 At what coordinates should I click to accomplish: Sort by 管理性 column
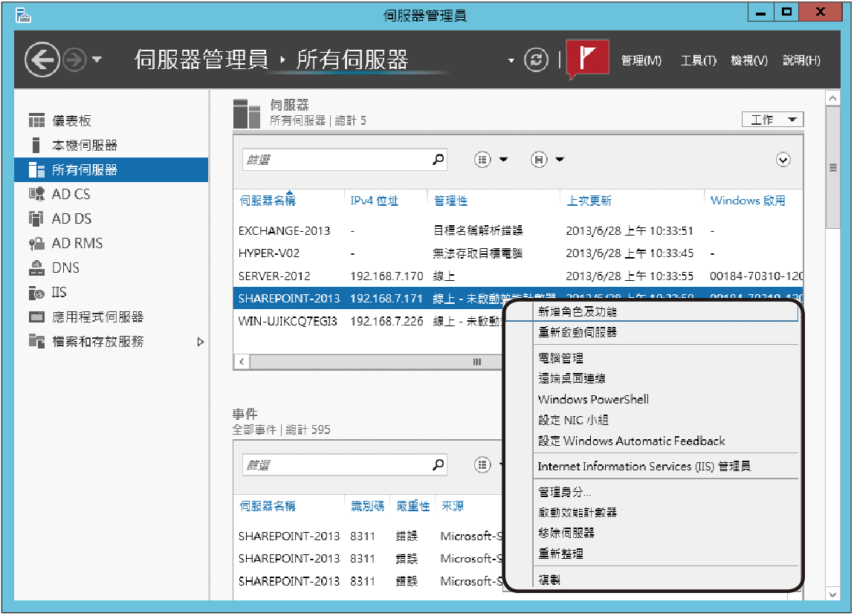point(450,201)
